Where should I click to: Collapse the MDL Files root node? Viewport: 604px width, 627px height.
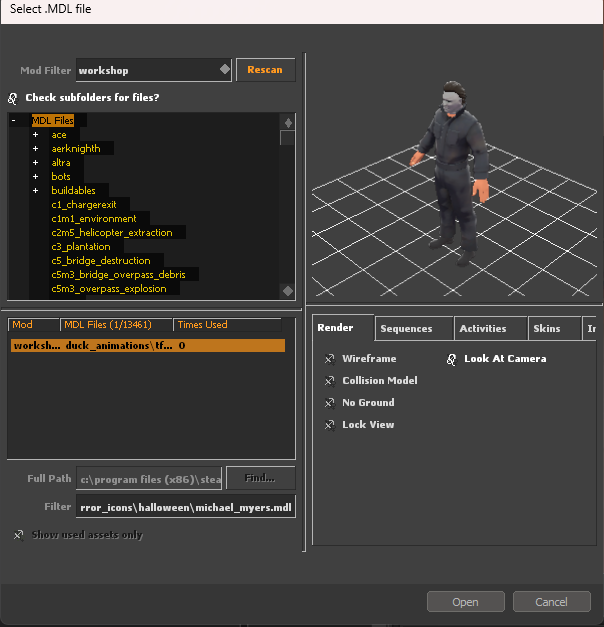pyautogui.click(x=14, y=120)
